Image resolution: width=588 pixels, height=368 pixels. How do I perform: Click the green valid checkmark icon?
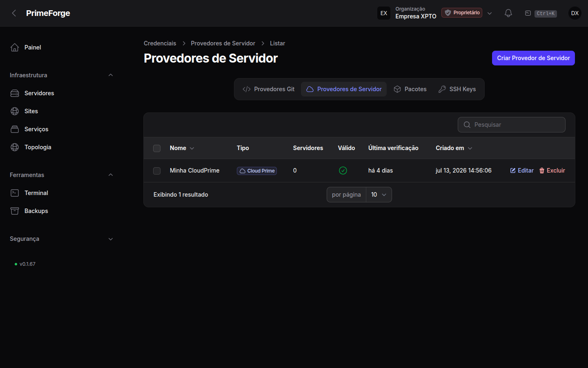click(x=343, y=171)
